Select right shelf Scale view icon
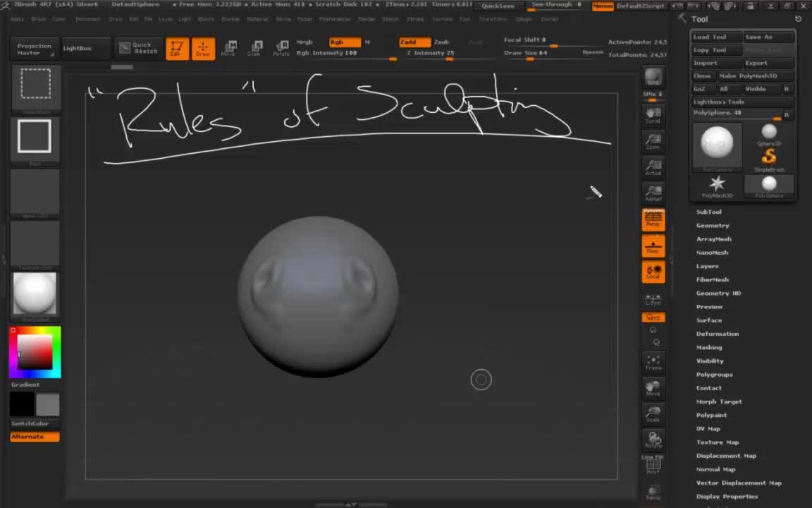812x508 pixels. click(653, 413)
